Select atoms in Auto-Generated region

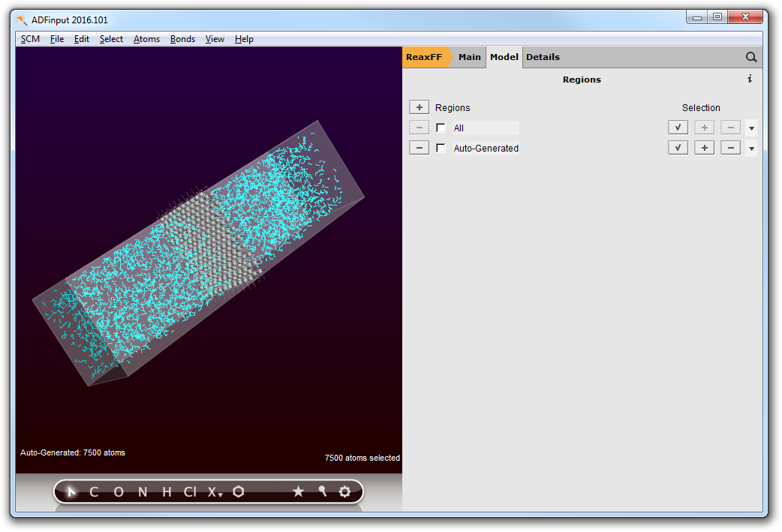[678, 148]
